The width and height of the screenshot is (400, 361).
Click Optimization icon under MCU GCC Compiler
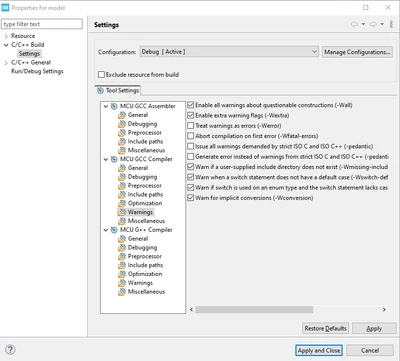122,203
